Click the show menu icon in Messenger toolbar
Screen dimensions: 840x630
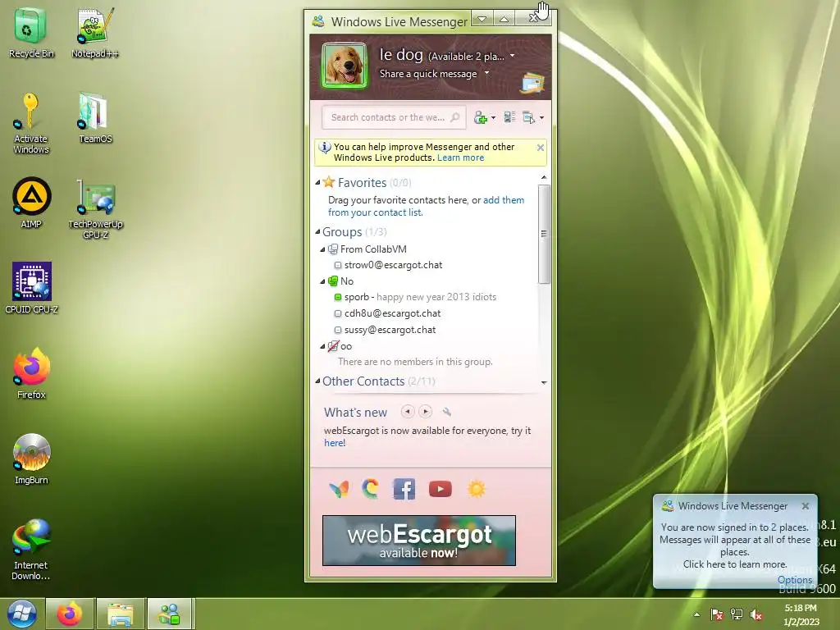point(529,117)
